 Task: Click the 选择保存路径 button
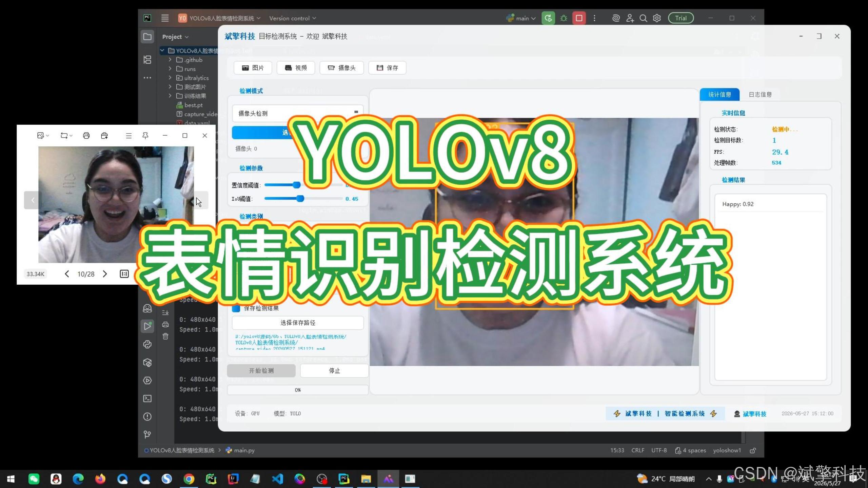[x=298, y=323]
